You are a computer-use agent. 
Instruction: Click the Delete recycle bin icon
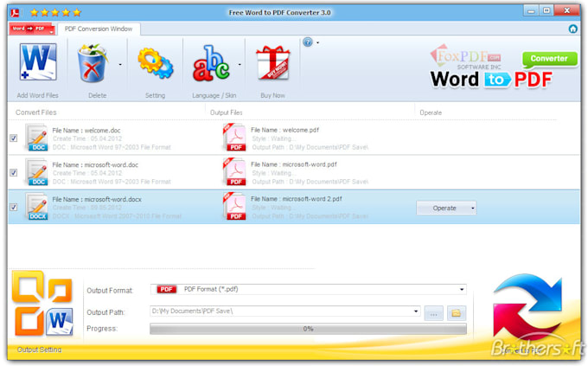93,62
